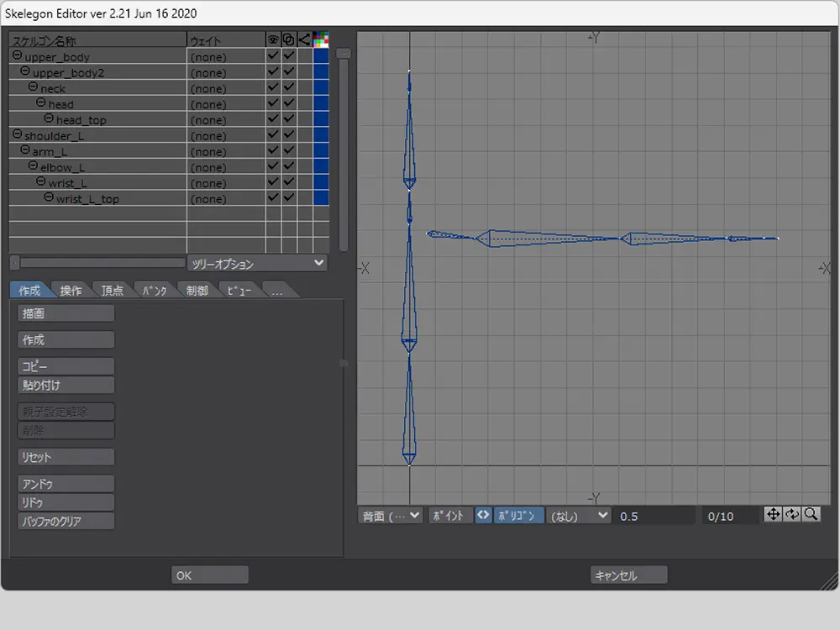The height and width of the screenshot is (630, 840).
Task: Collapse the shoulder_L tree node
Action: click(17, 135)
